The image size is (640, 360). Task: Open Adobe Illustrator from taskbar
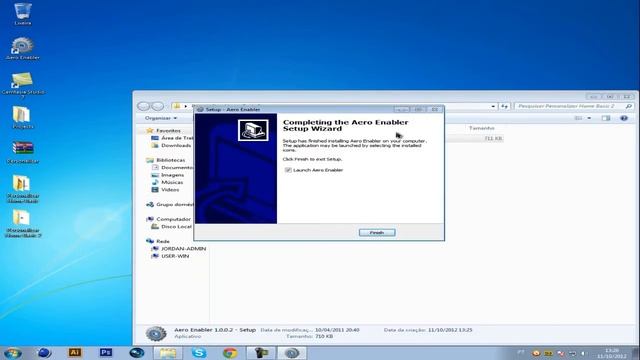(x=75, y=353)
